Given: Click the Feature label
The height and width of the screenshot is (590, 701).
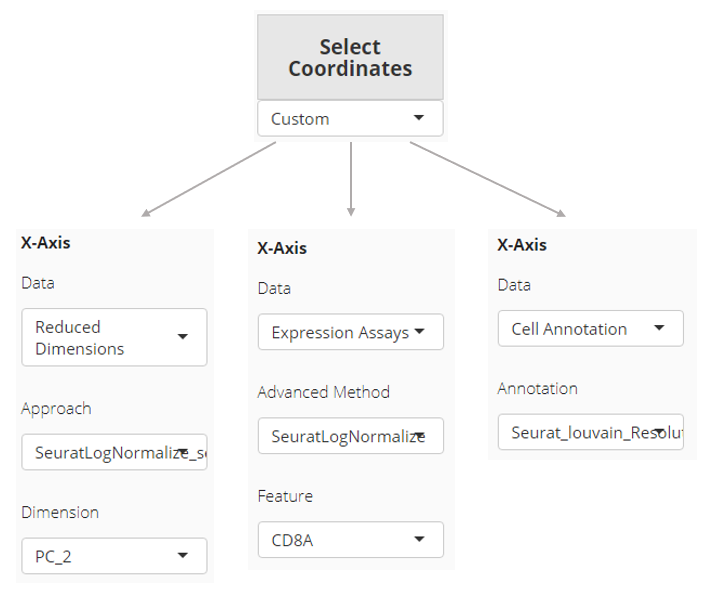Looking at the screenshot, I should pyautogui.click(x=285, y=496).
